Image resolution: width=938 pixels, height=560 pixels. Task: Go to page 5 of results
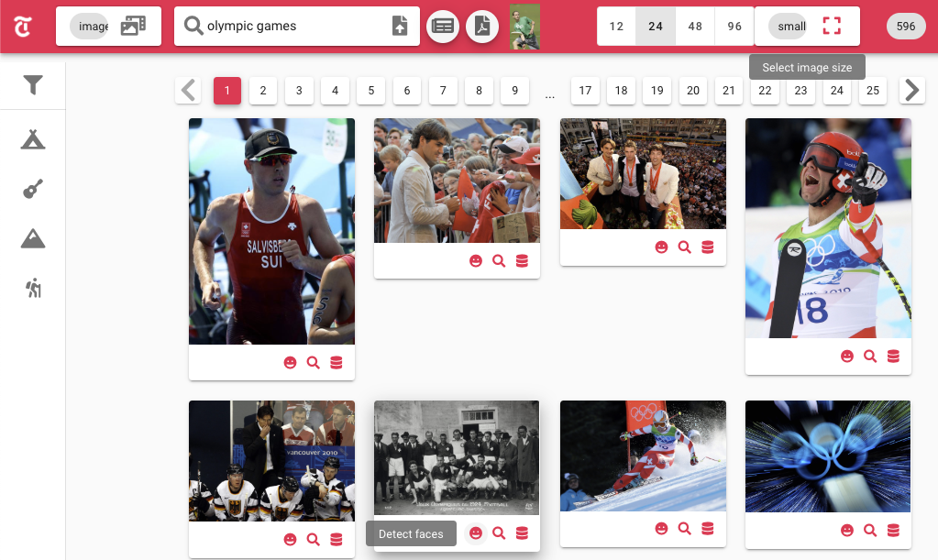click(370, 90)
